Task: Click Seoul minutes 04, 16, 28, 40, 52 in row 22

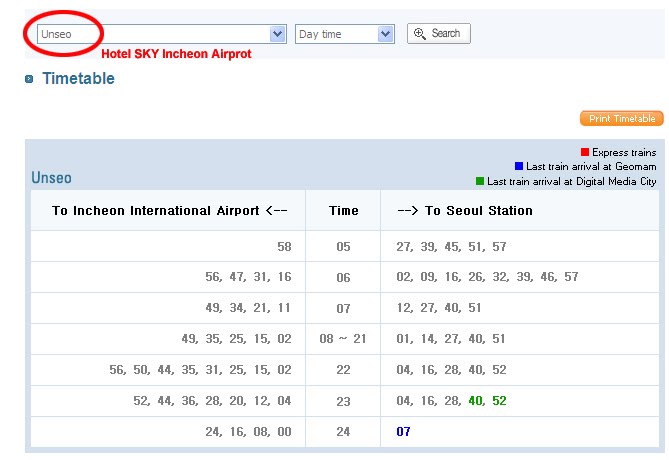Action: (451, 370)
